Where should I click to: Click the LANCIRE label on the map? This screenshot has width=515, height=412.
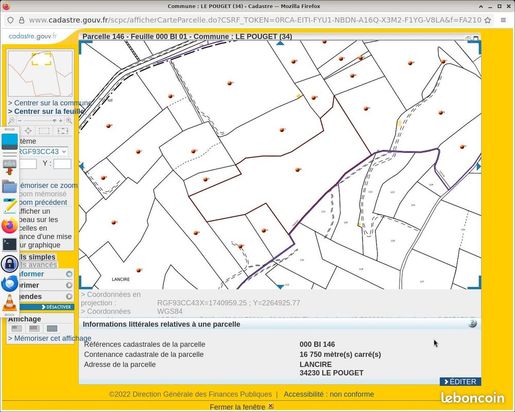click(121, 279)
